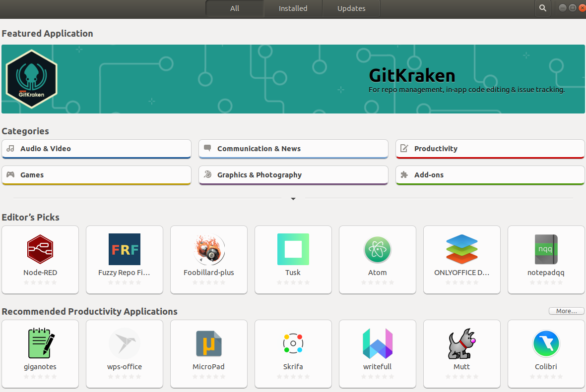
Task: Click the Mutt label text
Action: pyautogui.click(x=461, y=367)
